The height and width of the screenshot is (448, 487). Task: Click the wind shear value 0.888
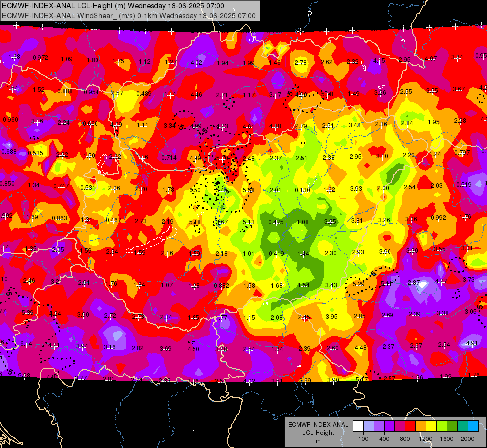(x=65, y=91)
